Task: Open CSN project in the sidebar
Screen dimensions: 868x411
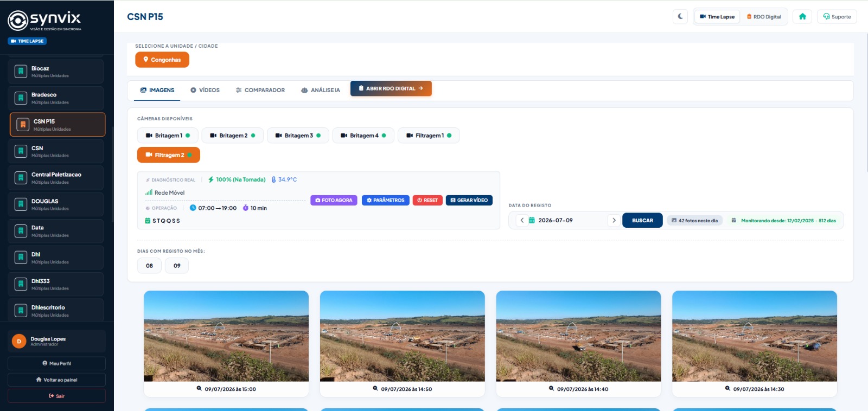Action: 56,151
